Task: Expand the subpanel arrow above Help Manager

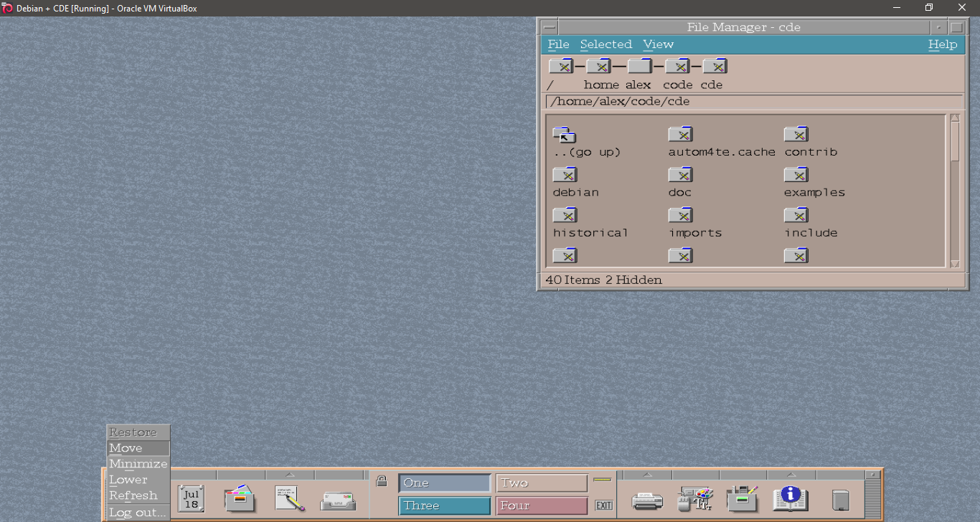Action: click(x=791, y=475)
